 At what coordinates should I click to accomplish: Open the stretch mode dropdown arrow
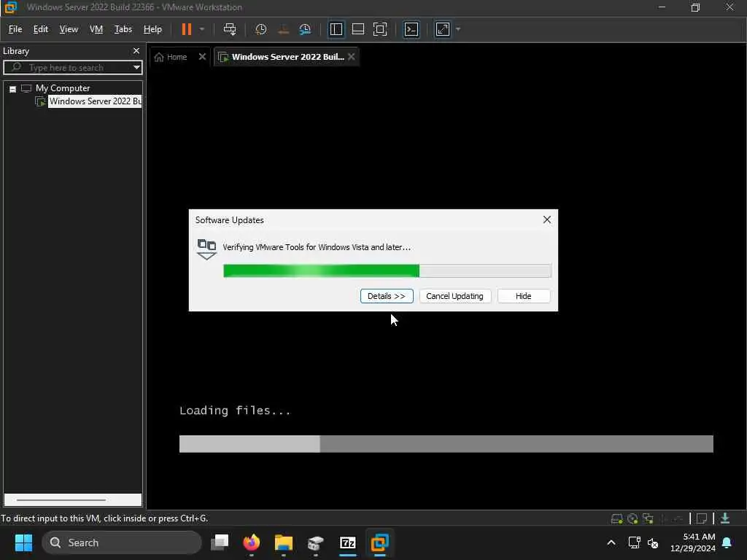point(458,29)
